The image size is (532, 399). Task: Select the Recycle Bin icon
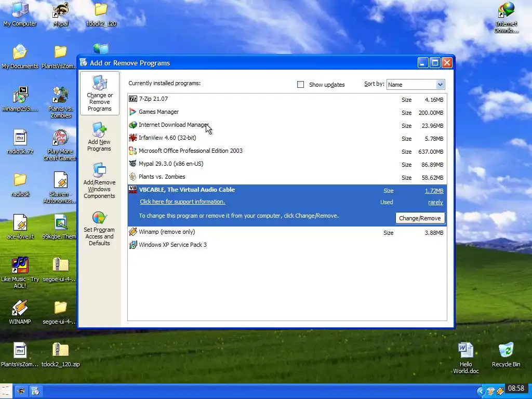click(506, 355)
